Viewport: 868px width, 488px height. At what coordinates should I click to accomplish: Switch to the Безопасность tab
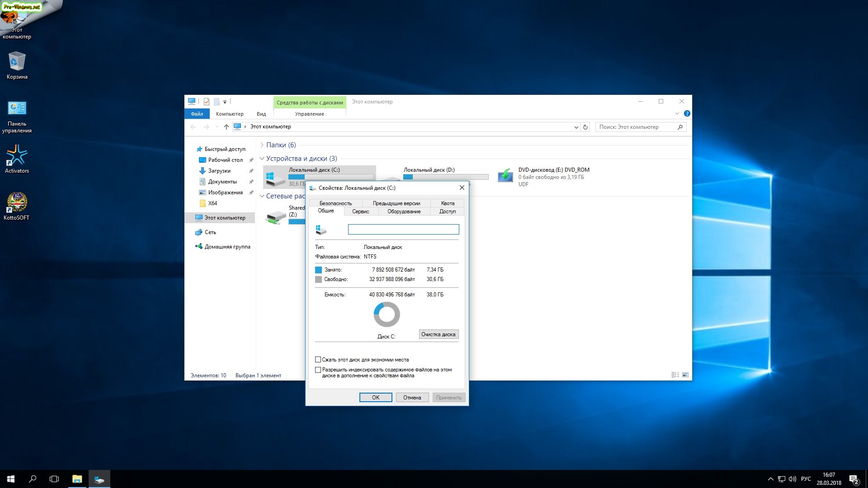point(335,203)
